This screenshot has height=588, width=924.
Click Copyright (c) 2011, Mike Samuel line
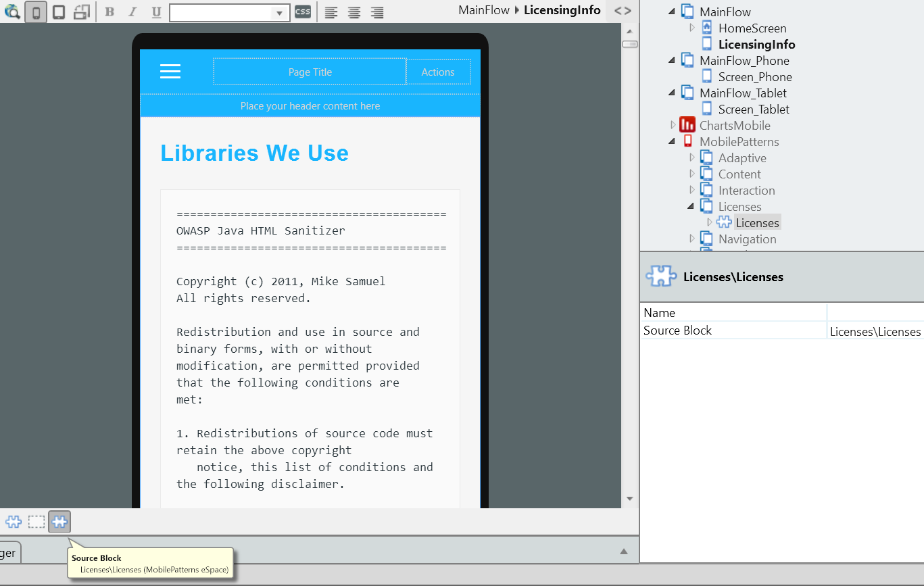[281, 281]
